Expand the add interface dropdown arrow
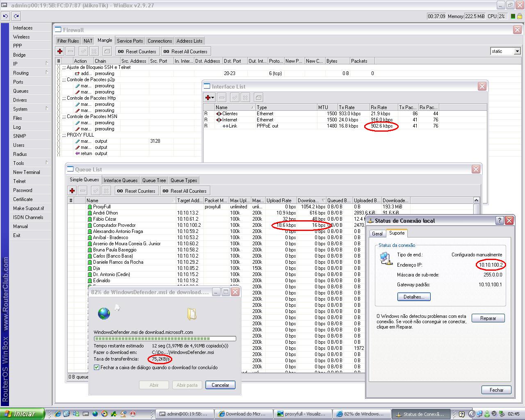This screenshot has width=525, height=420. [213, 98]
